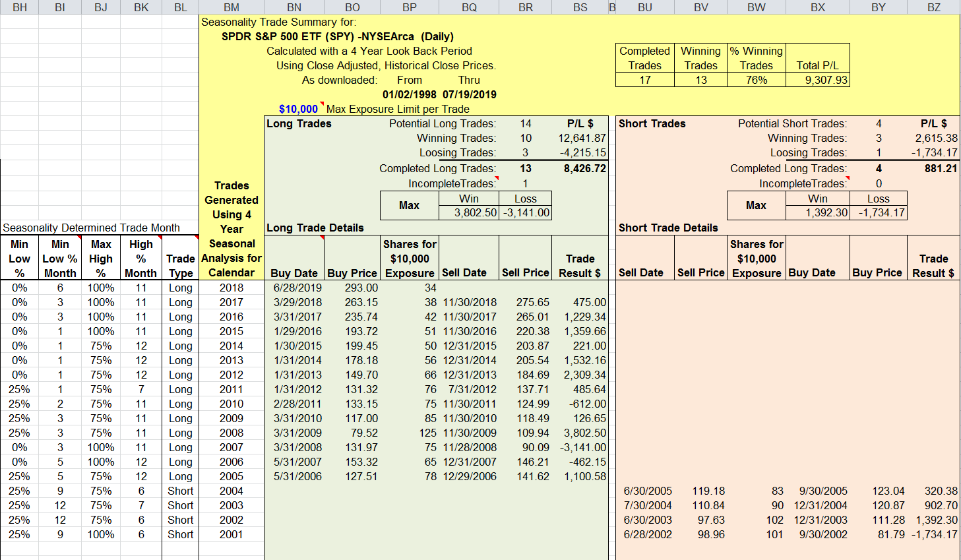This screenshot has width=961, height=560.
Task: Select sell price 184.69
Action: [532, 375]
